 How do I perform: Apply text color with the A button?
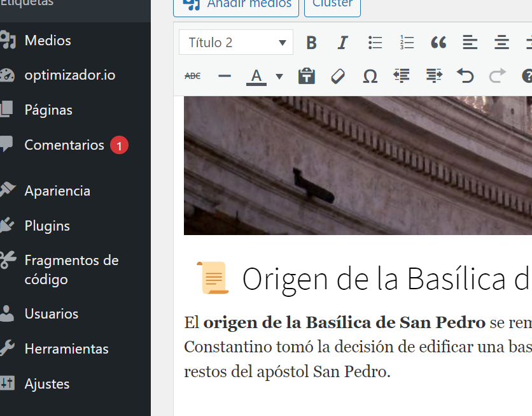256,76
